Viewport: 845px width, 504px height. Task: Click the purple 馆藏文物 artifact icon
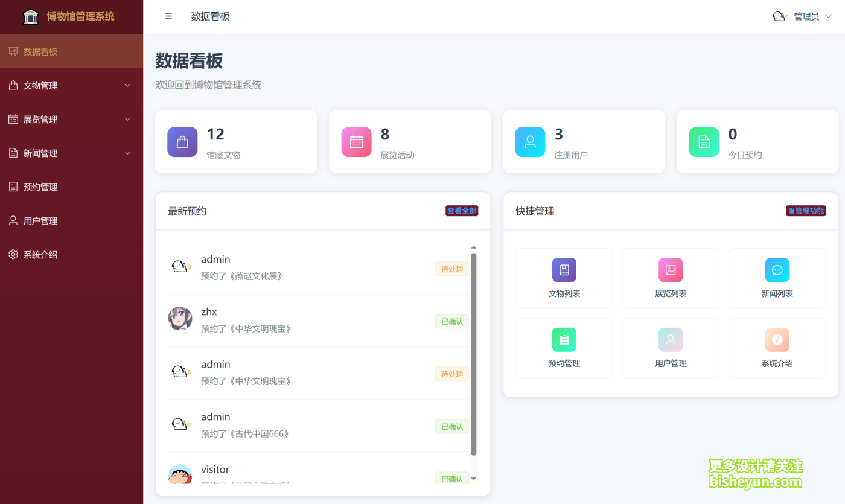click(x=182, y=141)
